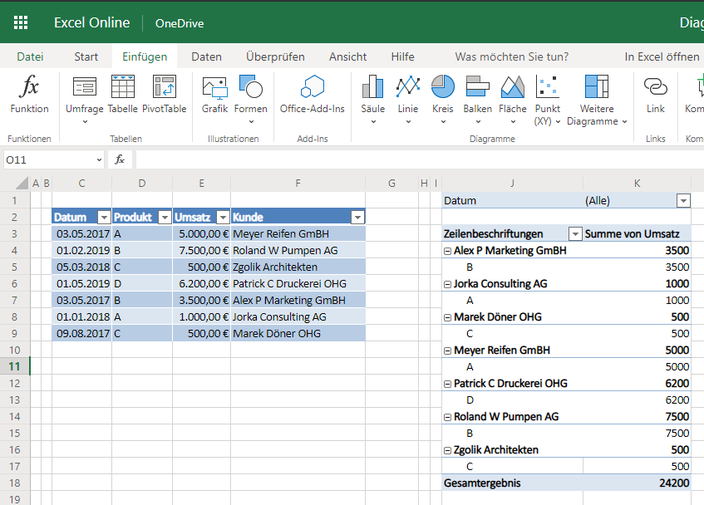The image size is (704, 505).
Task: Click In Excel öffnen
Action: [x=662, y=57]
